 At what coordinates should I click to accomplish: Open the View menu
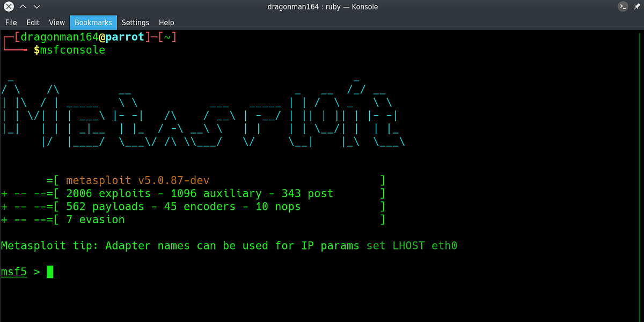pyautogui.click(x=56, y=23)
